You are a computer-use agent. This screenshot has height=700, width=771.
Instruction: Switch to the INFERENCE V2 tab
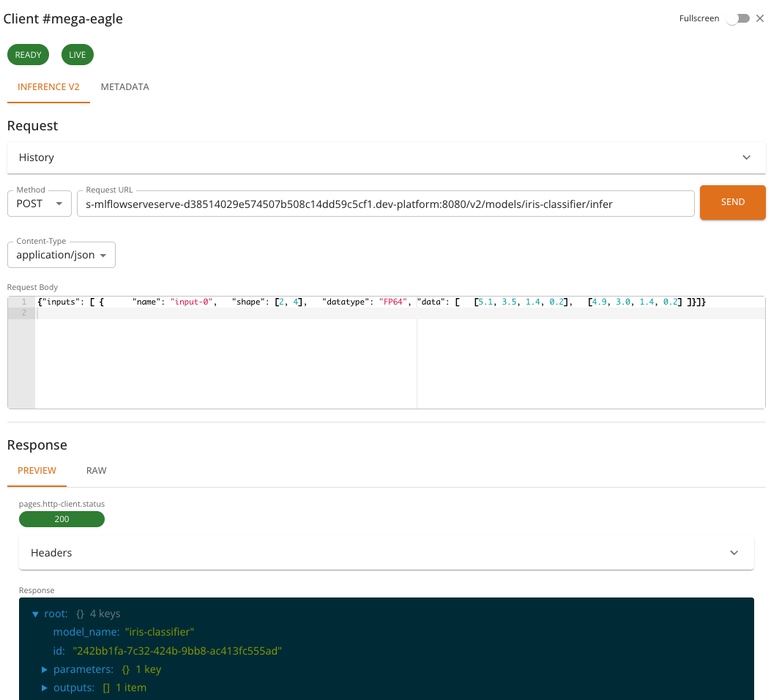click(48, 87)
